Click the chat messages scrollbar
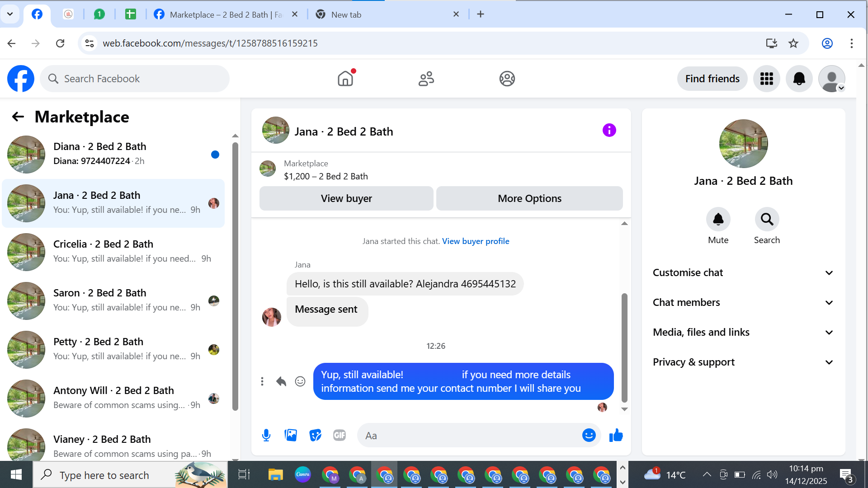This screenshot has height=488, width=868. 624,347
